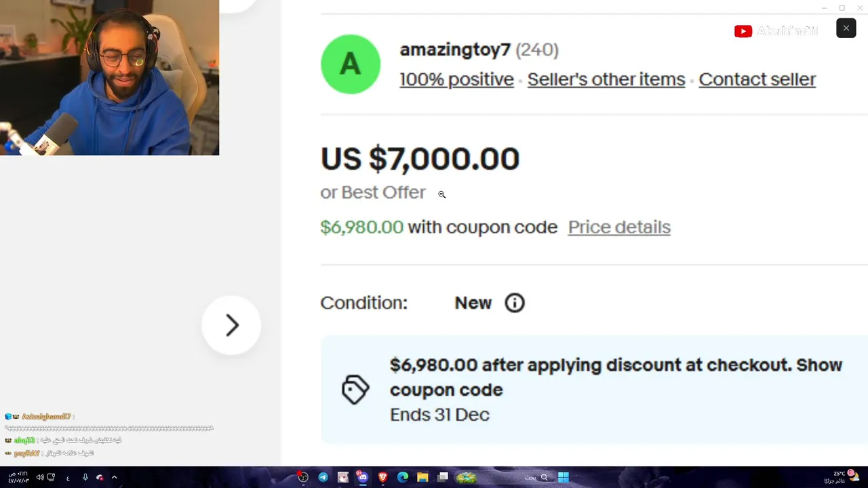Go to the next product image
This screenshot has height=488, width=868.
coord(232,325)
